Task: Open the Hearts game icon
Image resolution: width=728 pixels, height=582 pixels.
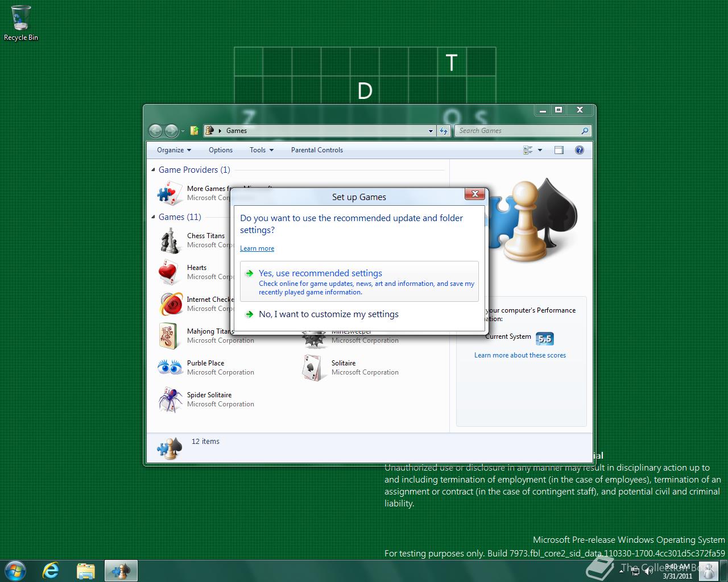Action: click(x=169, y=272)
